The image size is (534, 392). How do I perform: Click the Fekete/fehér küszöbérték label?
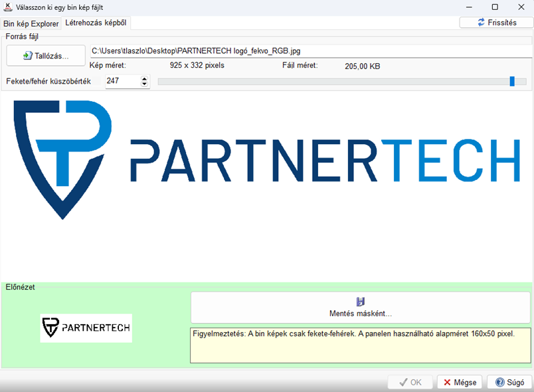click(x=48, y=82)
